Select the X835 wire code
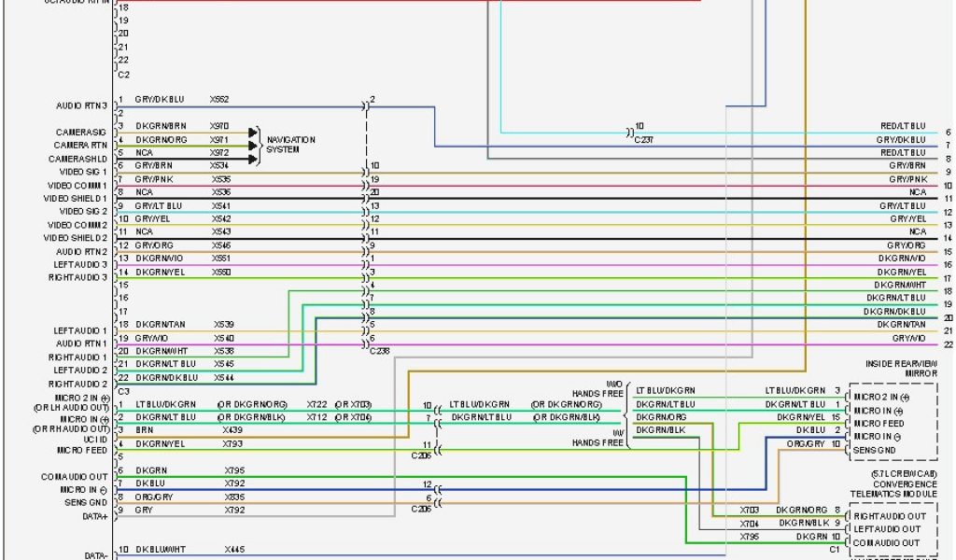This screenshot has height=560, width=956. point(233,497)
